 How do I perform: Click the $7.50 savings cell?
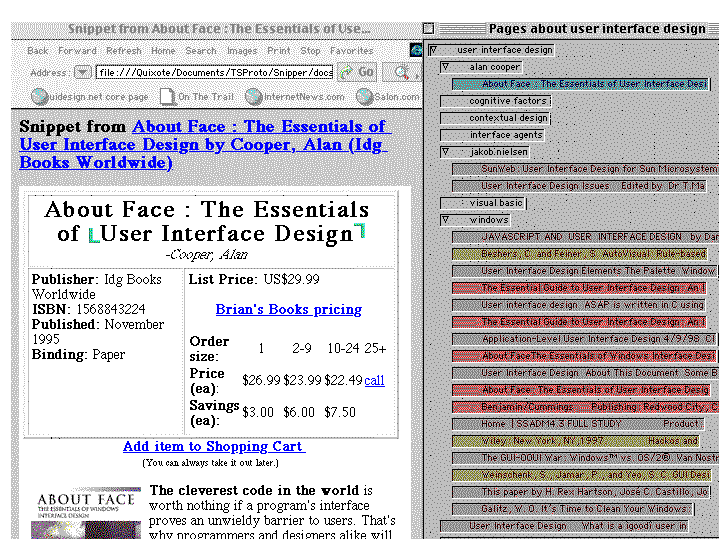(x=340, y=412)
